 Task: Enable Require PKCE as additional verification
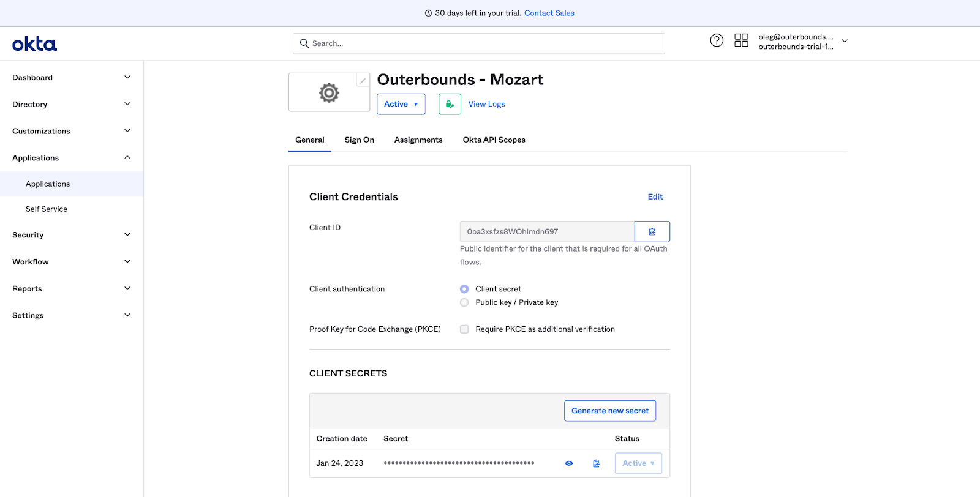tap(464, 329)
